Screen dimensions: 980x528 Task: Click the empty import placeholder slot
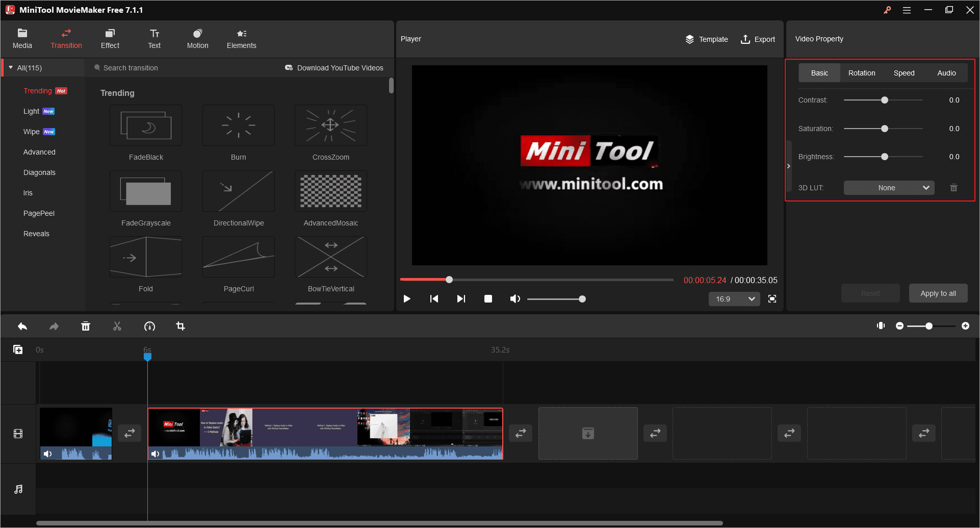pos(588,433)
